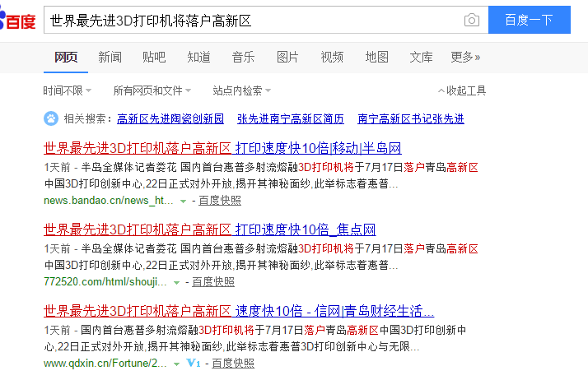Expand the arrow next to 772520.com URL

(x=176, y=283)
